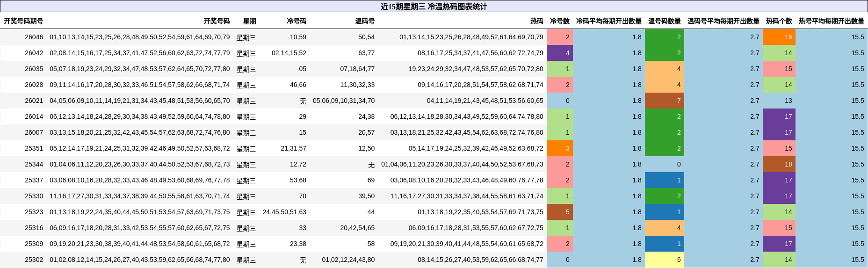Viewport: 868px width, 268px height.
Task: Click warm numbers cell 无 in row 25344
Action: tap(371, 164)
